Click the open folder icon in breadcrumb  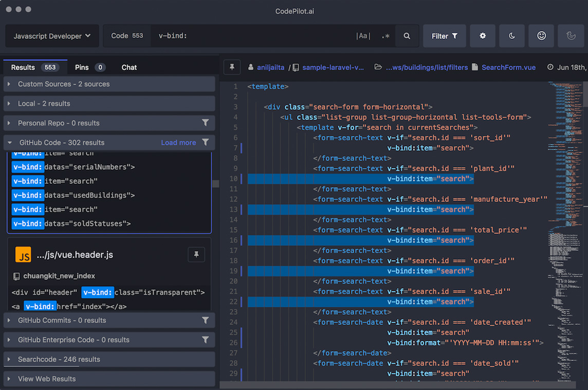(378, 67)
